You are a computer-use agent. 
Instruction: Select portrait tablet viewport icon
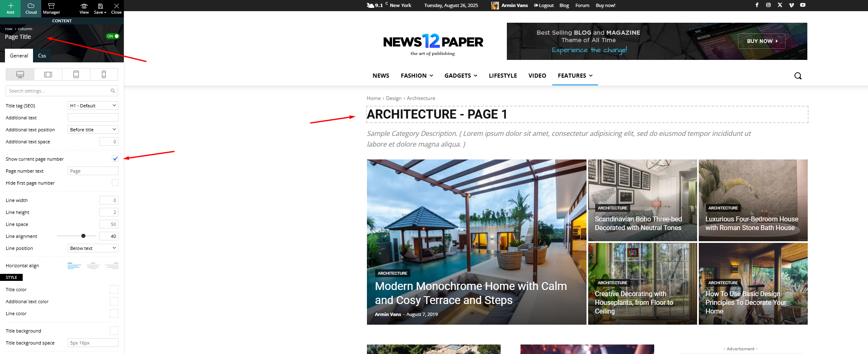click(x=76, y=74)
